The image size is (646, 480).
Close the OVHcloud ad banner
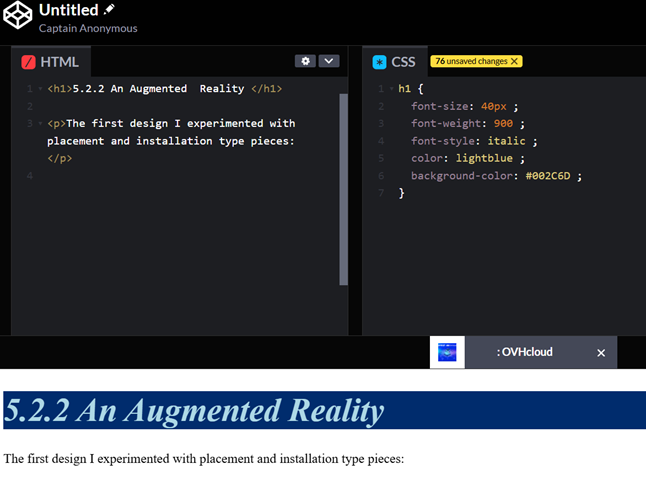[601, 353]
